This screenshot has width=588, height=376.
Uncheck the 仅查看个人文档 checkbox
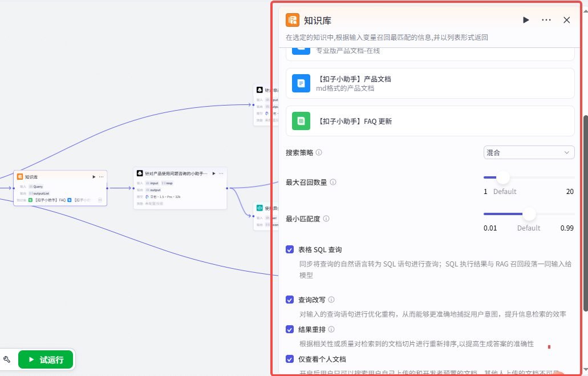290,359
